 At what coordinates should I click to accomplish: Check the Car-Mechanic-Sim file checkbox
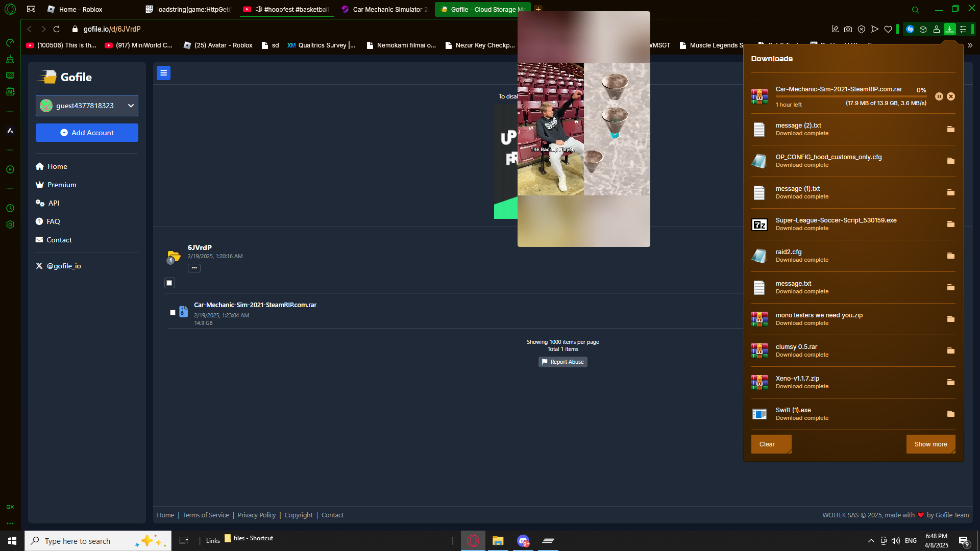tap(173, 312)
